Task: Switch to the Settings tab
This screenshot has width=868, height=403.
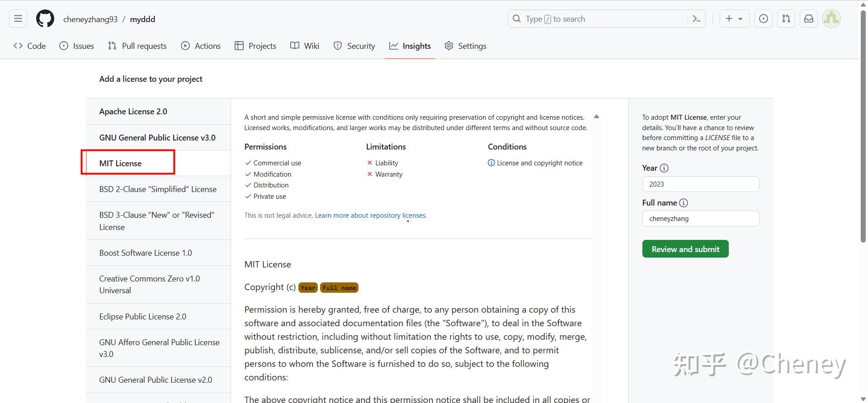Action: click(465, 46)
